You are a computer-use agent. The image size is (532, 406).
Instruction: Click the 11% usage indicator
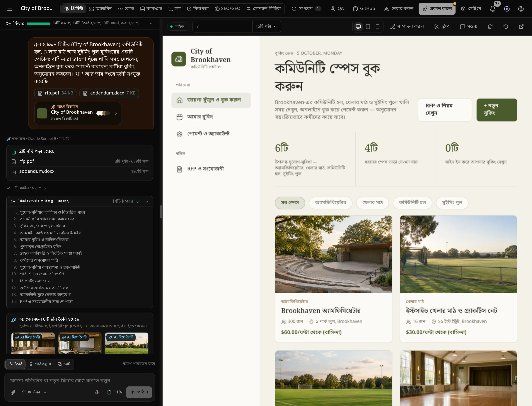[114, 392]
